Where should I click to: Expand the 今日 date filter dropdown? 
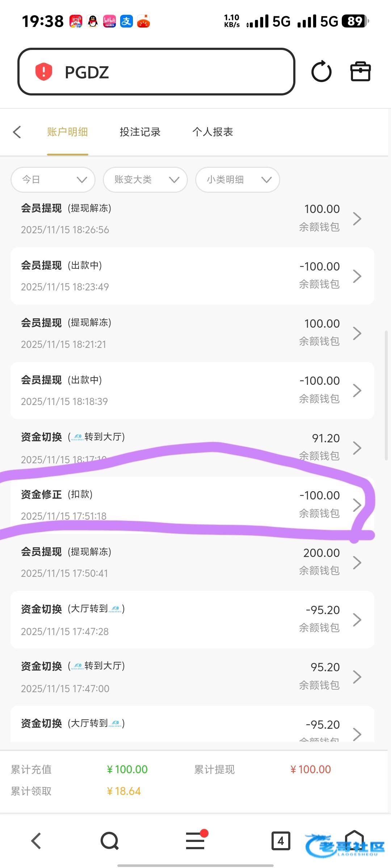pyautogui.click(x=53, y=180)
